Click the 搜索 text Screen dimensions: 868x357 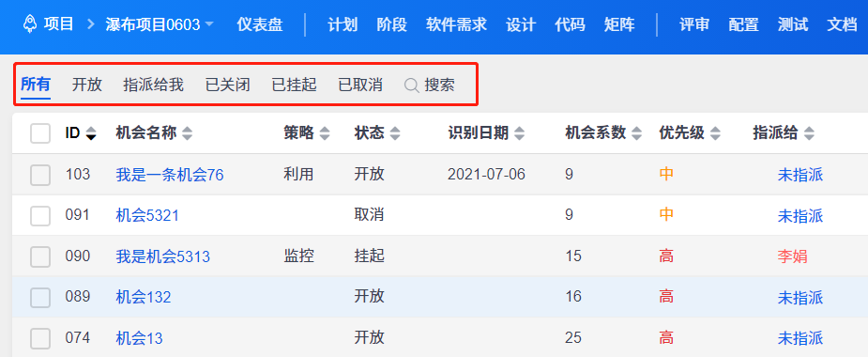[439, 85]
